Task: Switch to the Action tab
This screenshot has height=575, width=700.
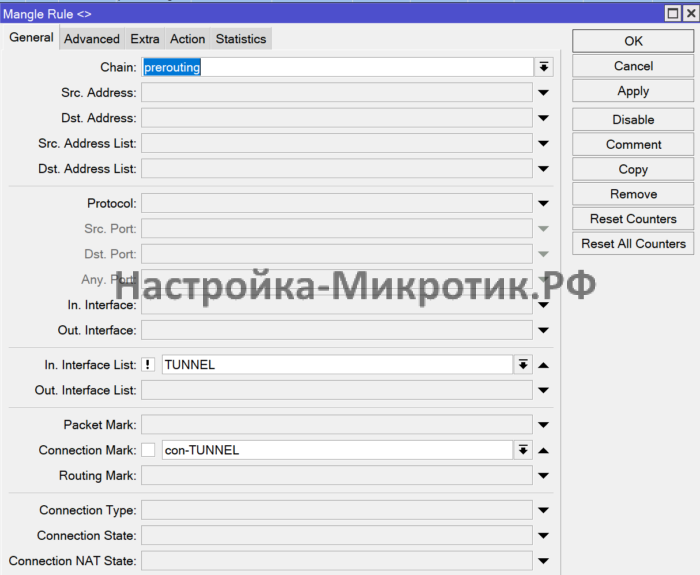Action: 188,39
